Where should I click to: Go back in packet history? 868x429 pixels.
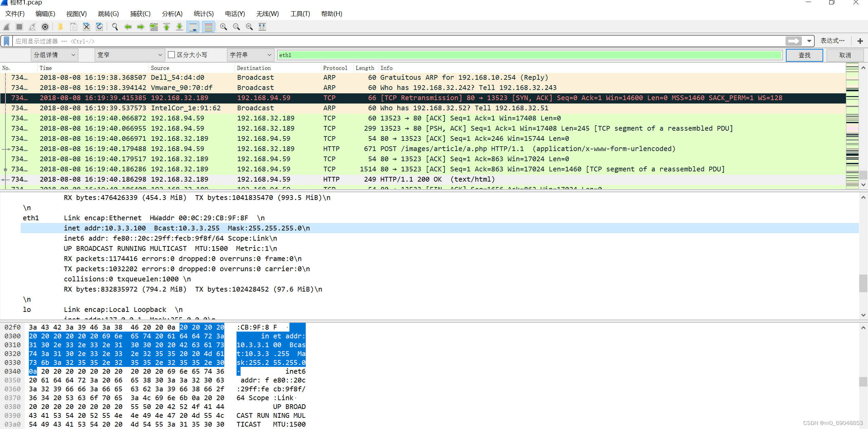[128, 27]
